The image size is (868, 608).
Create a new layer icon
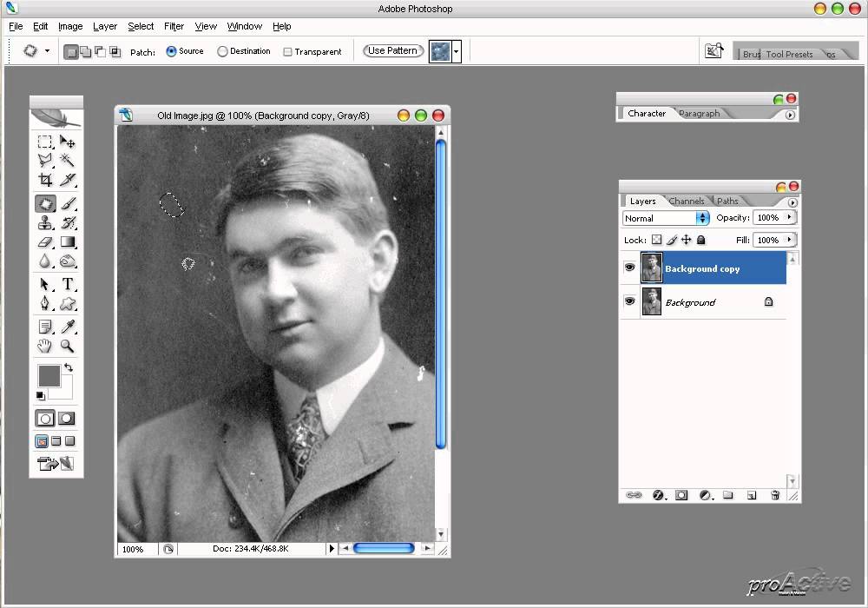coord(751,495)
